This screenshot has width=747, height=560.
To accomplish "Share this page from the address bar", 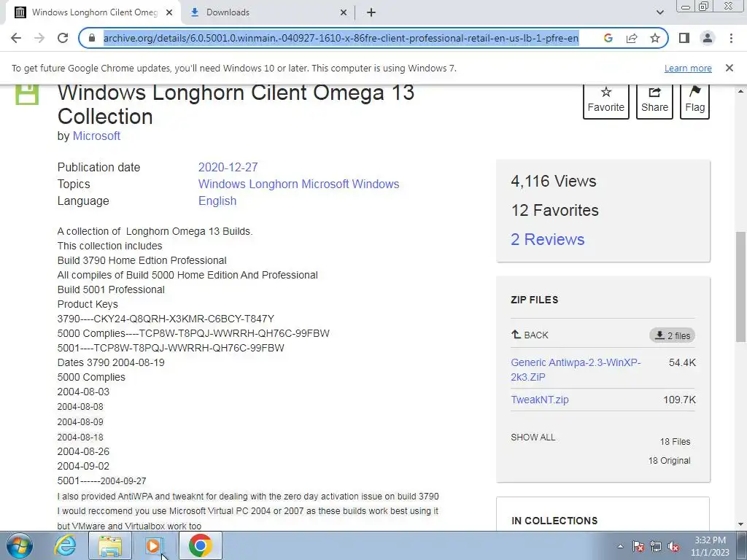I will (632, 38).
